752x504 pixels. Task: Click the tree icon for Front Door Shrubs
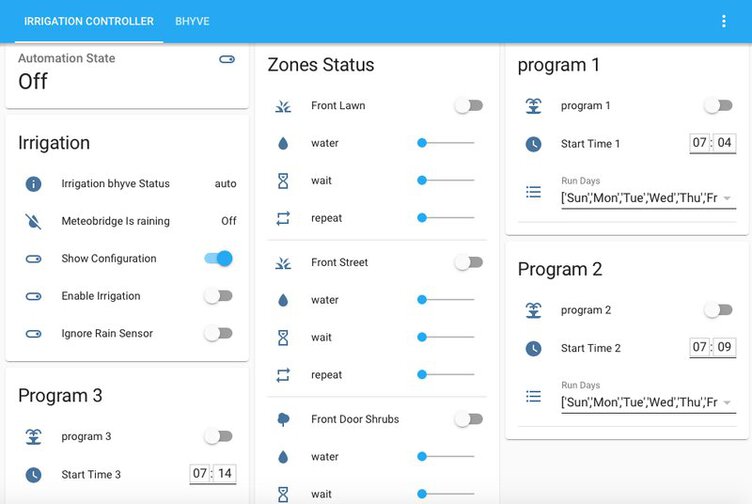[x=283, y=420]
